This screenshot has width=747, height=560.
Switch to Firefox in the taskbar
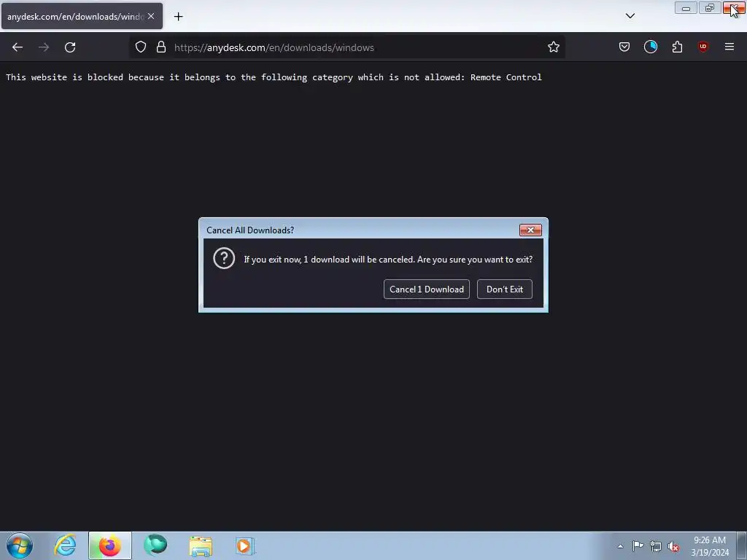click(x=110, y=545)
